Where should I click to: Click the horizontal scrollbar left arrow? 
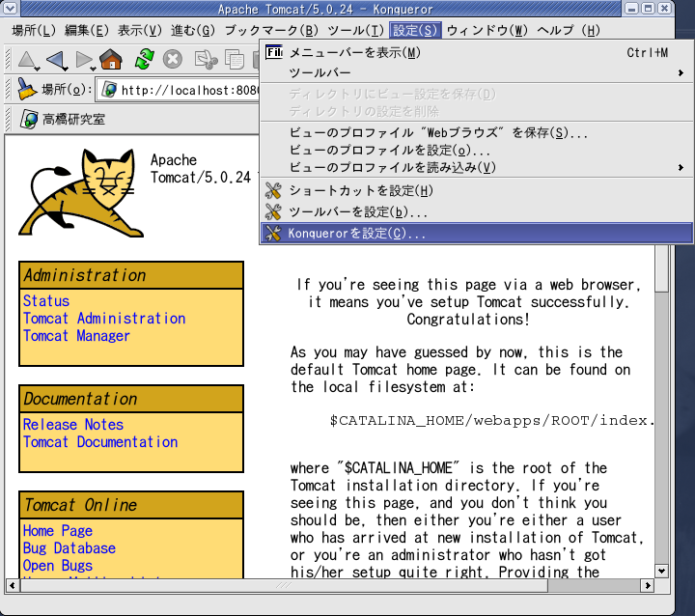[x=13, y=585]
